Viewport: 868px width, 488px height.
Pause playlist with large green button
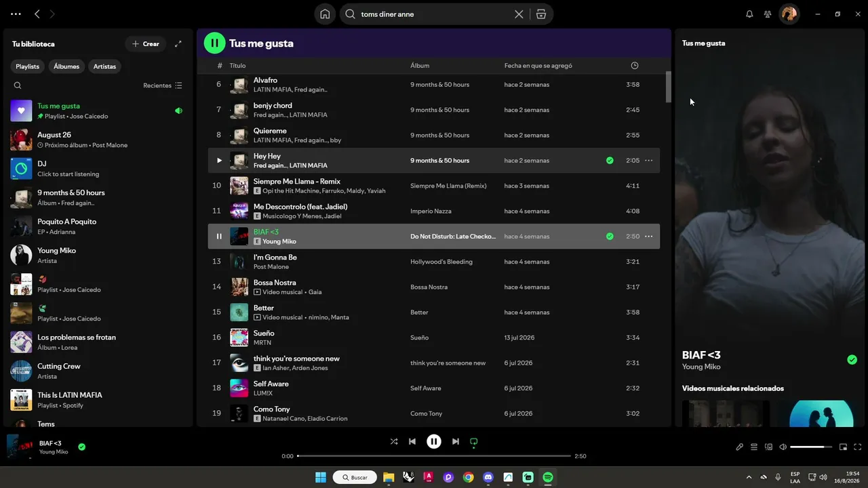tap(214, 43)
